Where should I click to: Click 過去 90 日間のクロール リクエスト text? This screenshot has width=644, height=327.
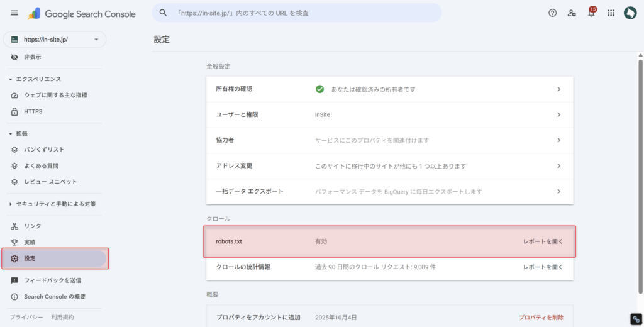(375, 267)
